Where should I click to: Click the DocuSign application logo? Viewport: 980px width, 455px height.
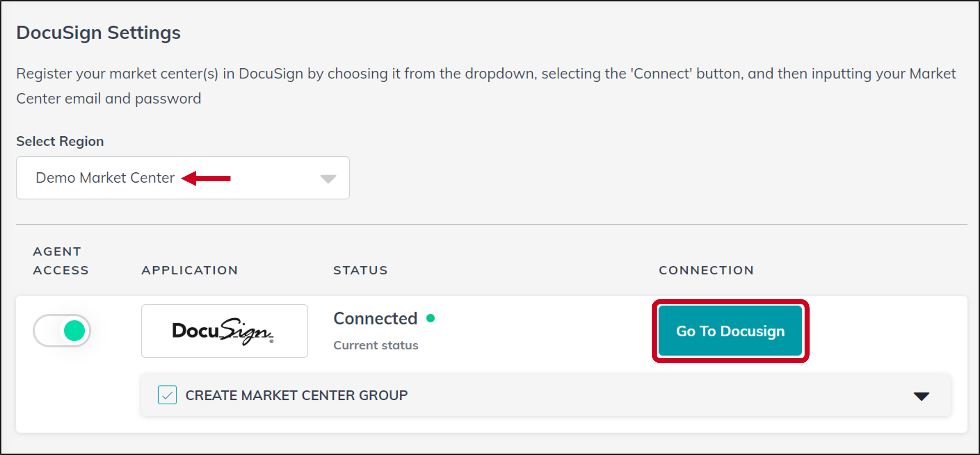click(224, 331)
